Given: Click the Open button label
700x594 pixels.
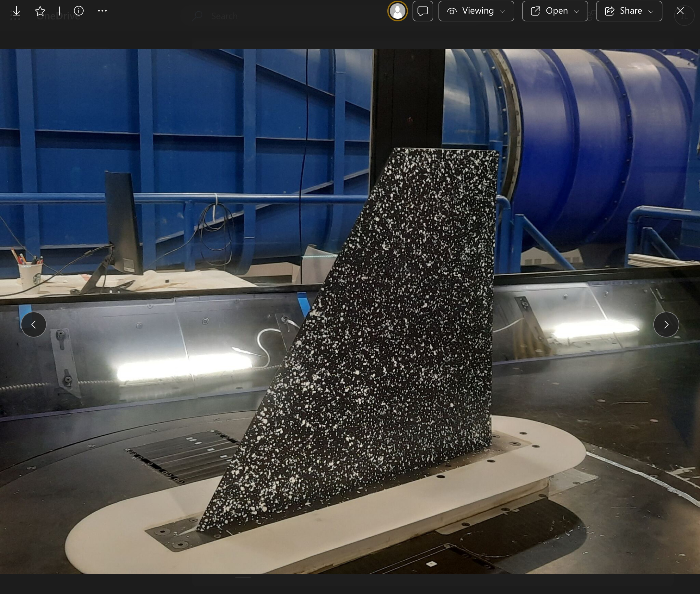Looking at the screenshot, I should [556, 11].
